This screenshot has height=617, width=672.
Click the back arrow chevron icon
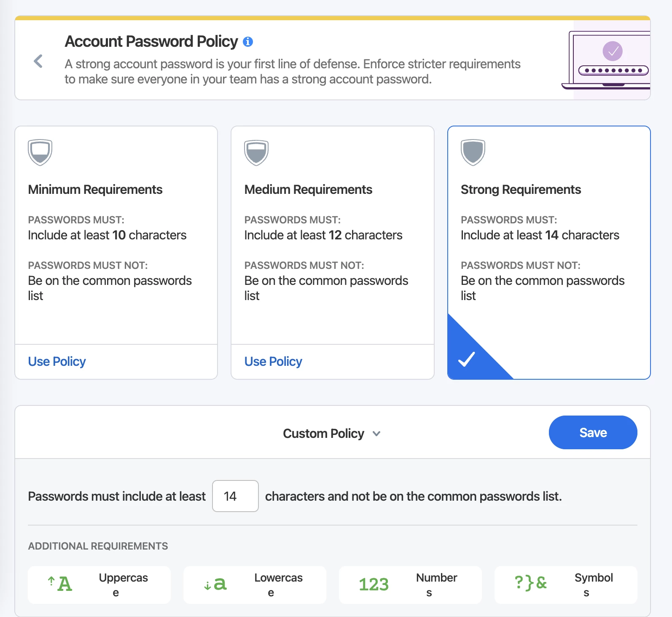coord(38,61)
